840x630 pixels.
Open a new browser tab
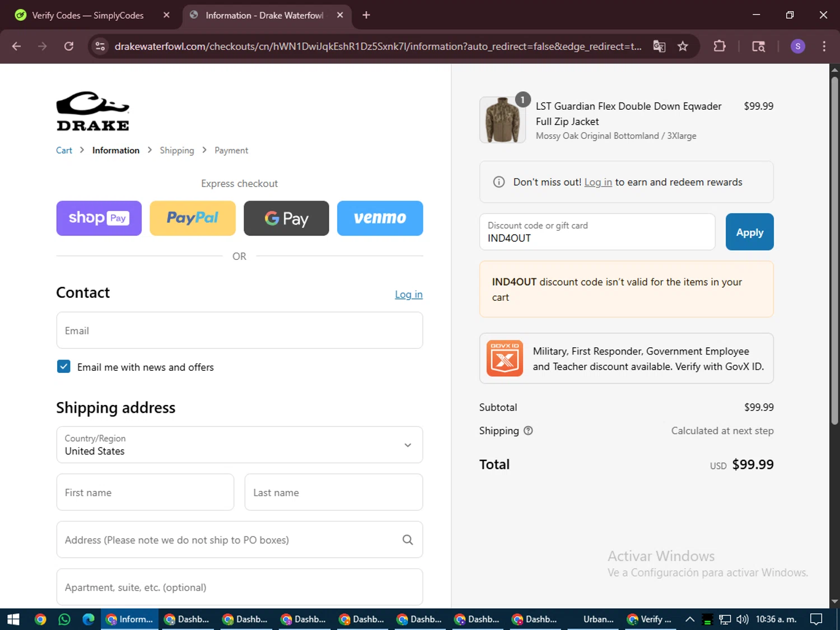point(366,15)
